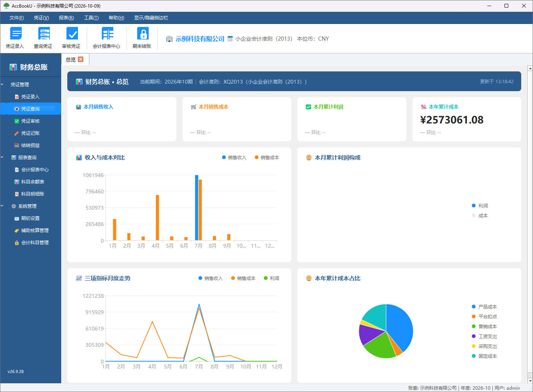Open 结转损益 sidebar item
Image resolution: width=533 pixels, height=392 pixels.
click(x=30, y=145)
